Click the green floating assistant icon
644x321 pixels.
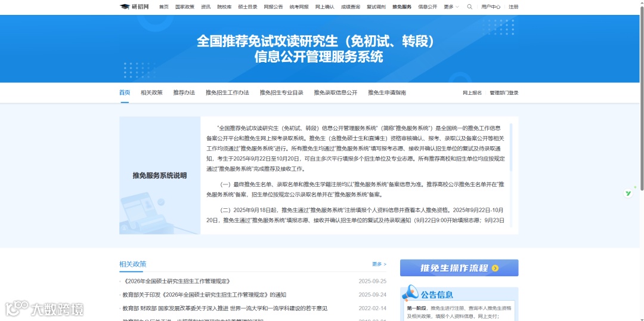point(628,193)
